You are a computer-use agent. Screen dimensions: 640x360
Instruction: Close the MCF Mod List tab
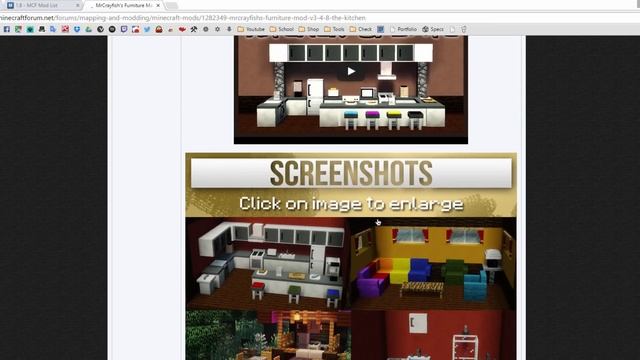(x=78, y=5)
